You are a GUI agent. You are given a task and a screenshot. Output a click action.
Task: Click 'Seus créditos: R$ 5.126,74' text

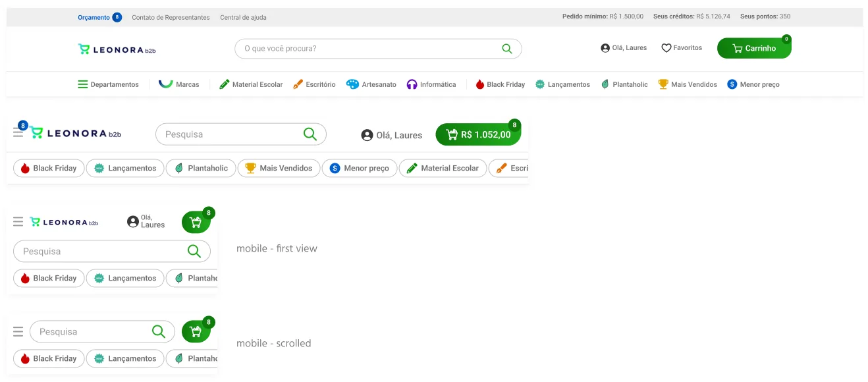(x=692, y=16)
